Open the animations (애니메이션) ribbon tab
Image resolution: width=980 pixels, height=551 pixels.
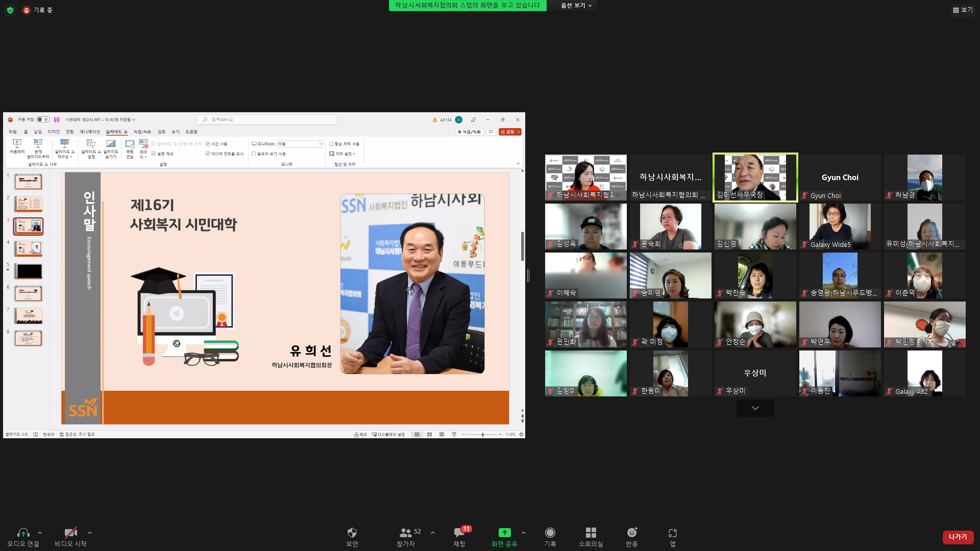pyautogui.click(x=90, y=132)
